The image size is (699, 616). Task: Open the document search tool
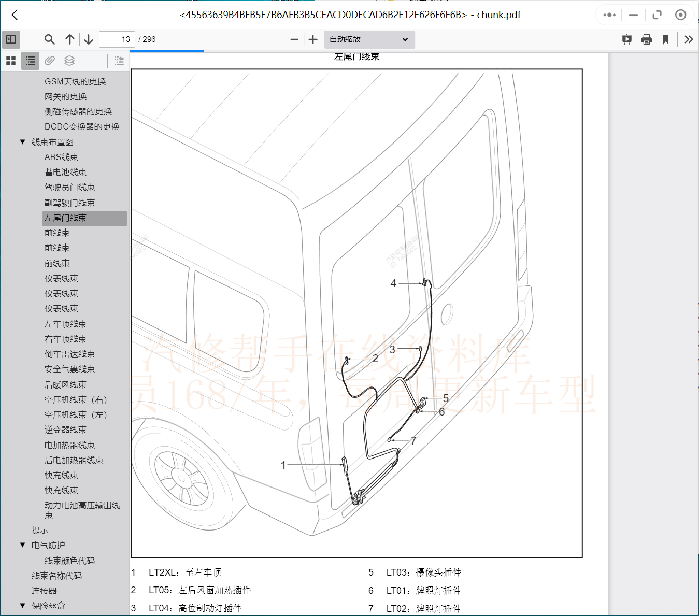point(49,39)
